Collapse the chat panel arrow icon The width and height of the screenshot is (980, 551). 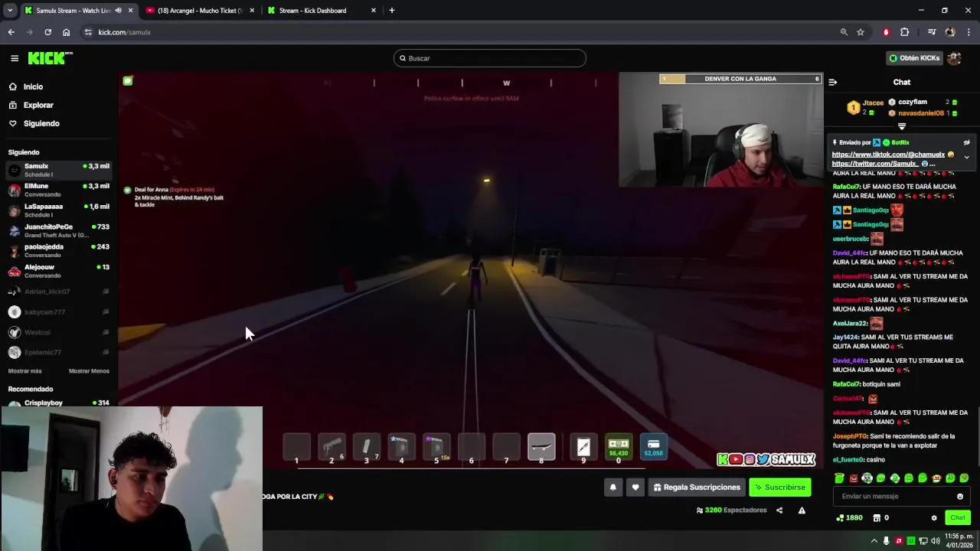coord(833,82)
